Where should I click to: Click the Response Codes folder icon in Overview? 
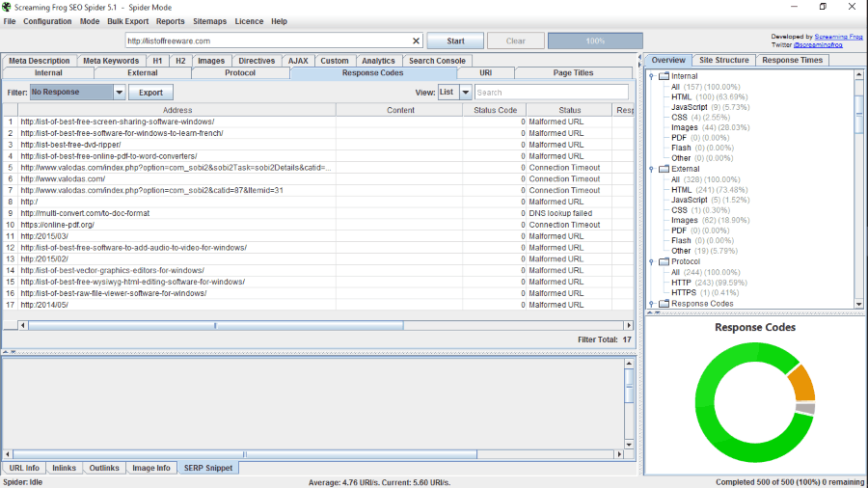[664, 304]
